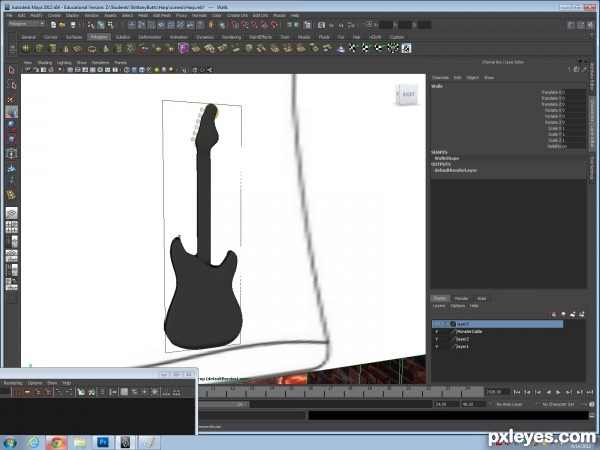600x450 pixels.
Task: Open Photoshop from the Windows taskbar
Action: 103,442
